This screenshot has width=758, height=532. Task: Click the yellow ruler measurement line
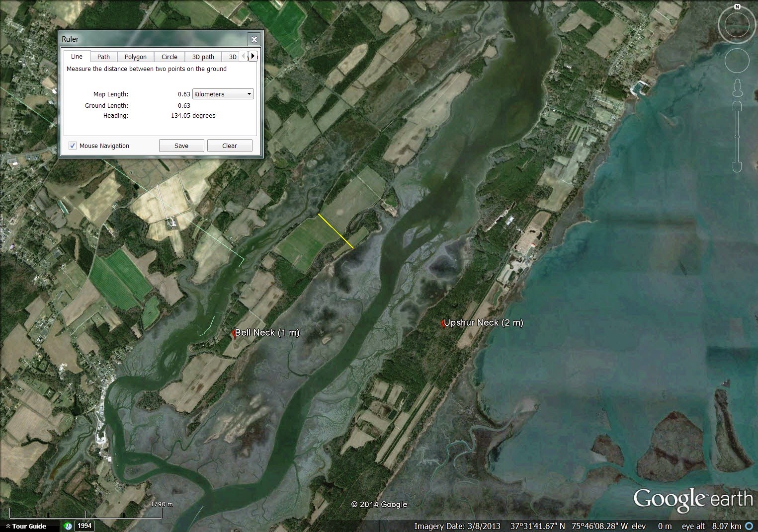tap(336, 231)
